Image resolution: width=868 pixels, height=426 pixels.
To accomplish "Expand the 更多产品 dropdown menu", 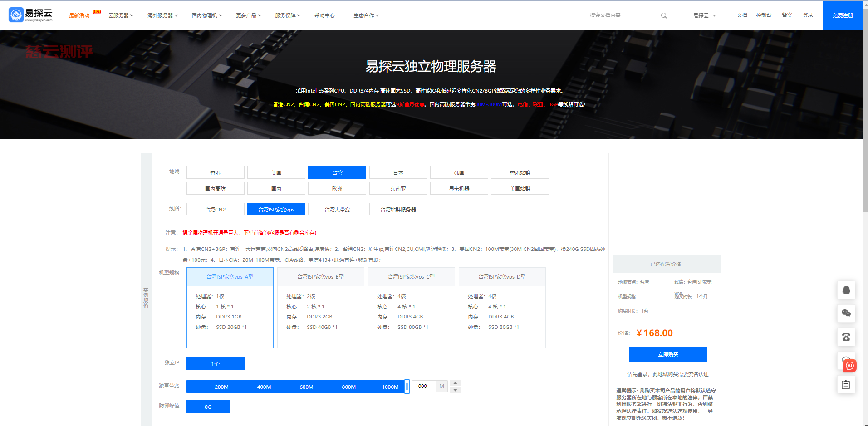I will [x=249, y=15].
